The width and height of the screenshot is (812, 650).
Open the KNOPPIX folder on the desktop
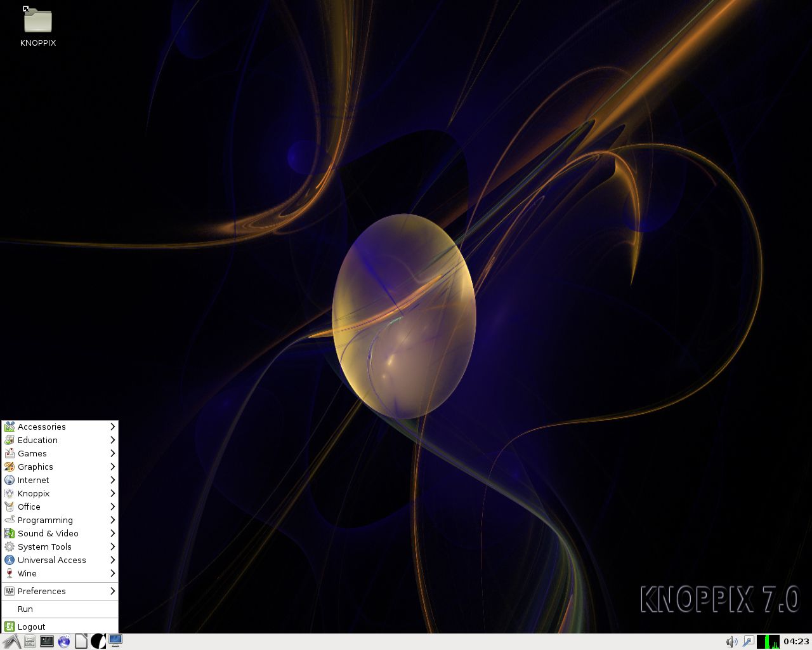37,22
